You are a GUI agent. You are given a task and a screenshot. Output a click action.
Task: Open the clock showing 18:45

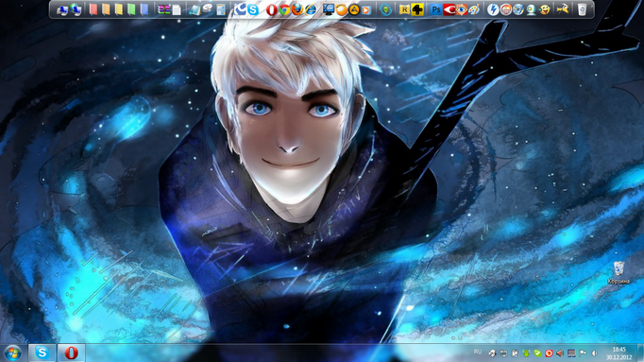[619, 353]
